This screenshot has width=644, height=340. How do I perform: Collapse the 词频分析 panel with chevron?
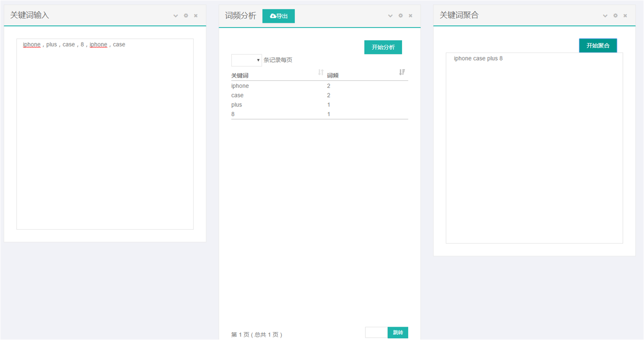[x=390, y=16]
